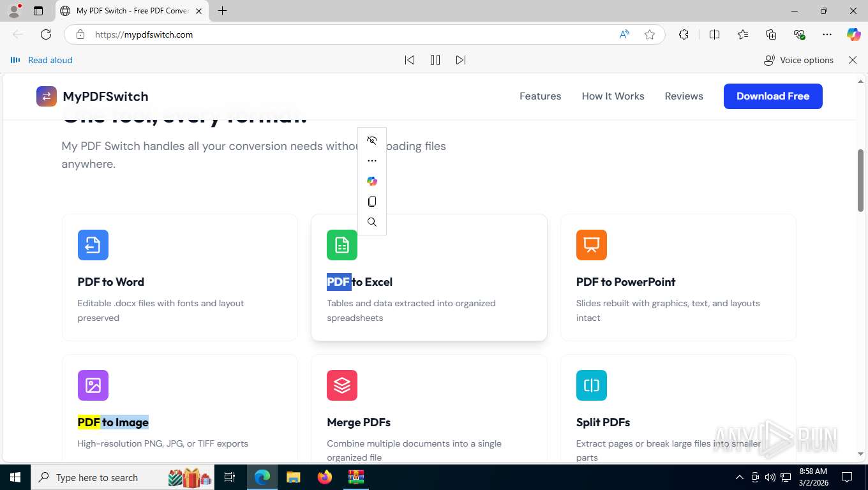This screenshot has height=490, width=868.
Task: Open Collections panel
Action: [x=771, y=34]
